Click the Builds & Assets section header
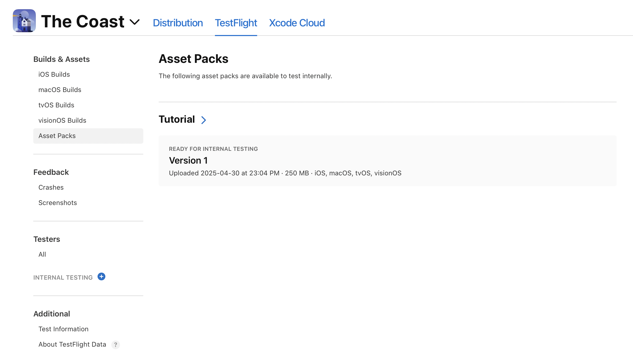 (x=62, y=59)
